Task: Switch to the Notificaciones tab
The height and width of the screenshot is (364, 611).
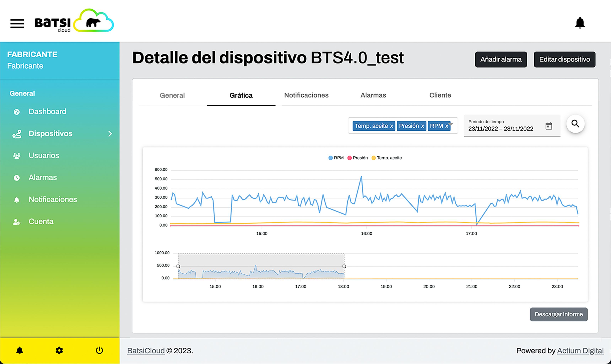Action: tap(306, 95)
